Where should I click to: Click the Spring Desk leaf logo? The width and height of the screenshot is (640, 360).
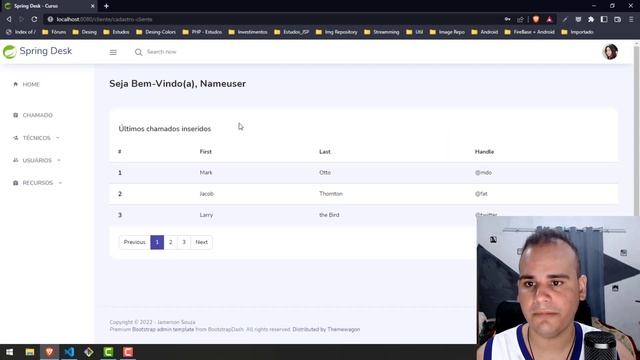click(x=9, y=52)
